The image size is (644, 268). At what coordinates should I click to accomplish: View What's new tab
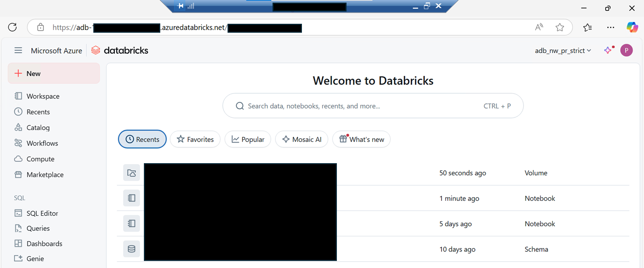pyautogui.click(x=361, y=139)
